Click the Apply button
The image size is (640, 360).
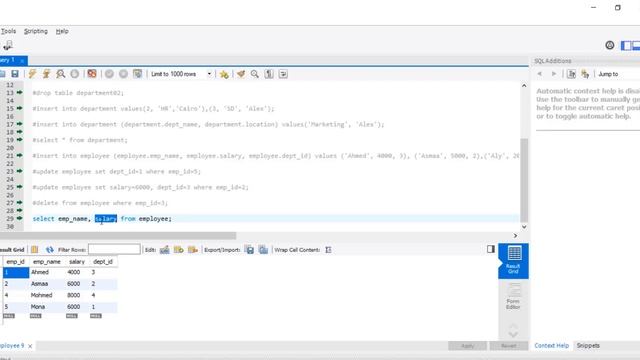click(467, 346)
